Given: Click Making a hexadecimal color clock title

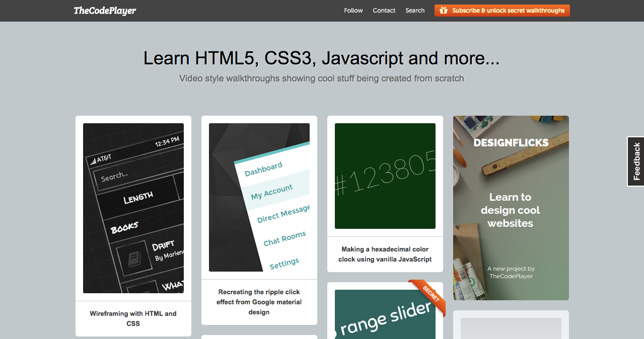Looking at the screenshot, I should [x=385, y=254].
